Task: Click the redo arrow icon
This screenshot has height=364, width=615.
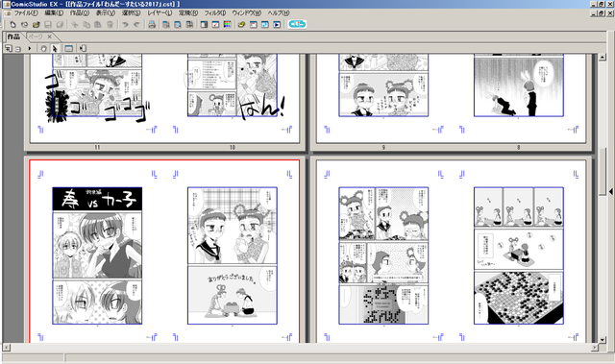Action: pyautogui.click(x=136, y=25)
